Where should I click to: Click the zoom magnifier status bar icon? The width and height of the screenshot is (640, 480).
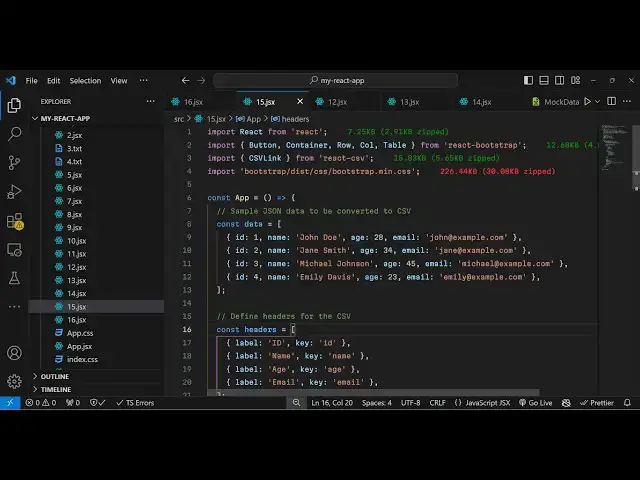[296, 403]
